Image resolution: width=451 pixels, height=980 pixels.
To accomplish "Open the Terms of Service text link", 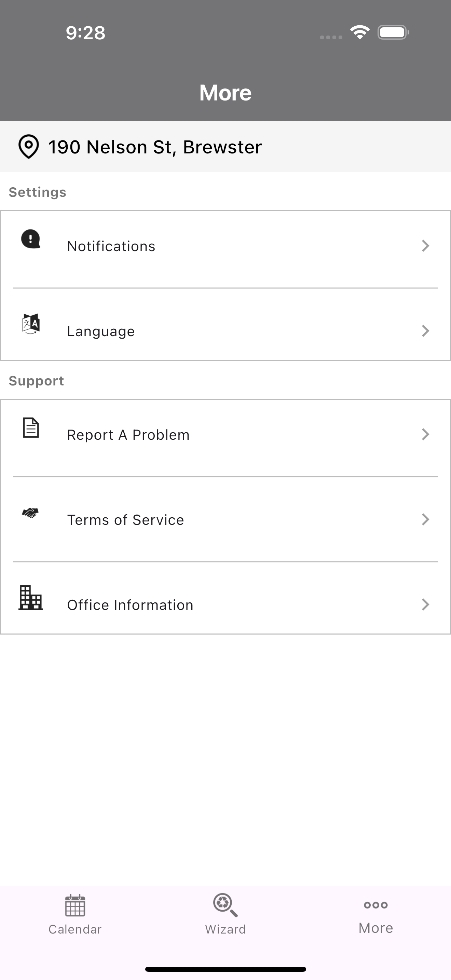I will (x=125, y=520).
